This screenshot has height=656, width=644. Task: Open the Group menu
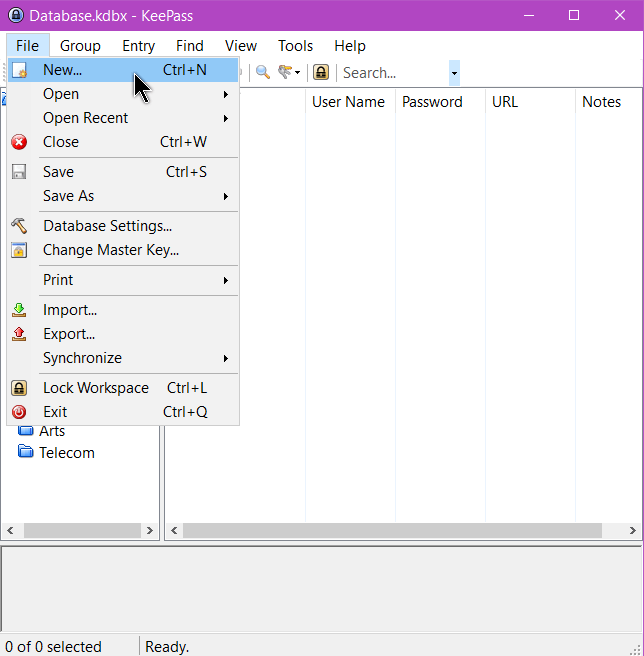[80, 46]
